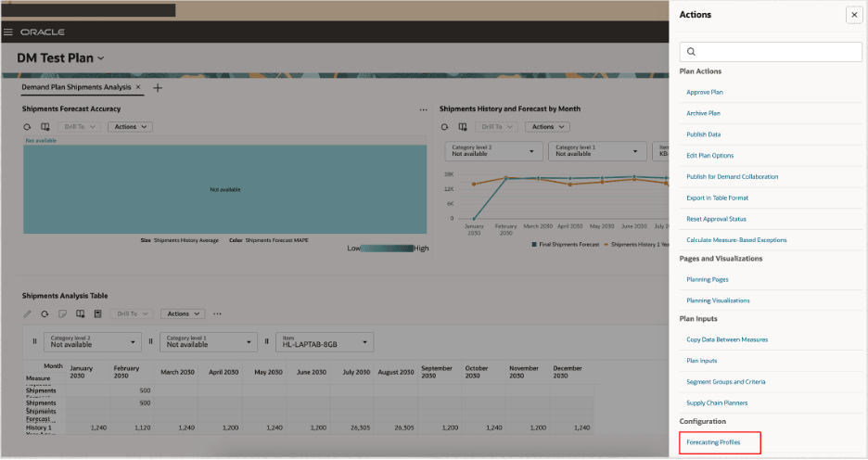Image resolution: width=868 pixels, height=460 pixels.
Task: Click the Not available treemap tile
Action: 224,189
